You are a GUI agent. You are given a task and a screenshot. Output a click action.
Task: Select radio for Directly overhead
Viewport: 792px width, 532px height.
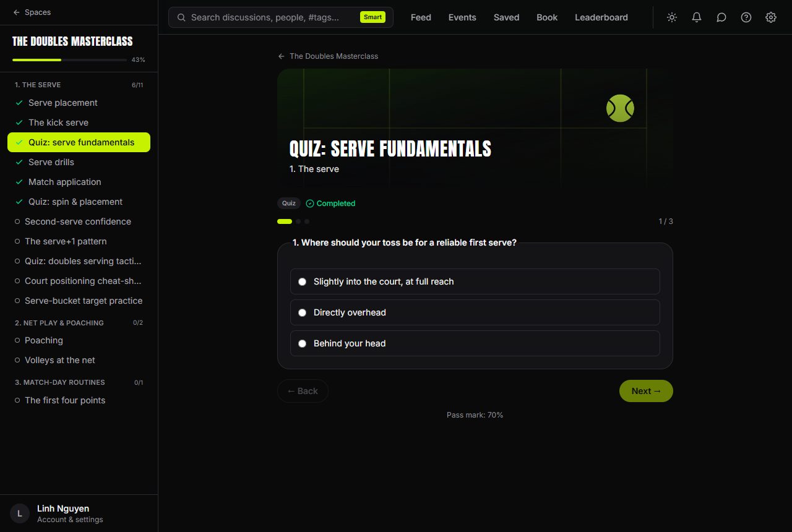[302, 312]
